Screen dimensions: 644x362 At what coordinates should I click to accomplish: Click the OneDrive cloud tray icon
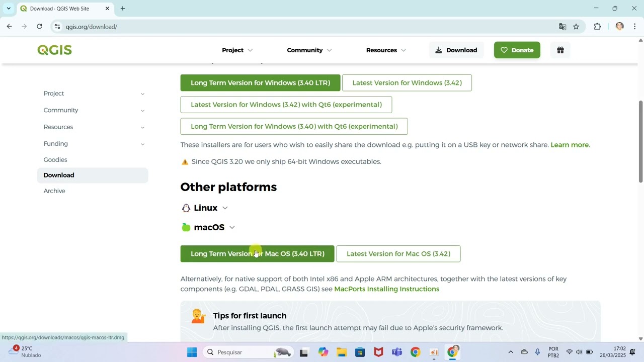(524, 352)
